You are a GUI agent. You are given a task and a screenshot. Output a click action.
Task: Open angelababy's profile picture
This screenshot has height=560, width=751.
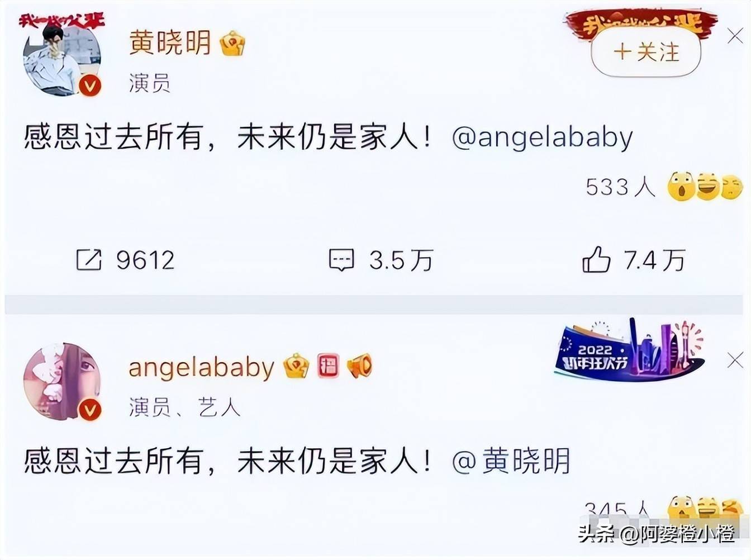61,382
